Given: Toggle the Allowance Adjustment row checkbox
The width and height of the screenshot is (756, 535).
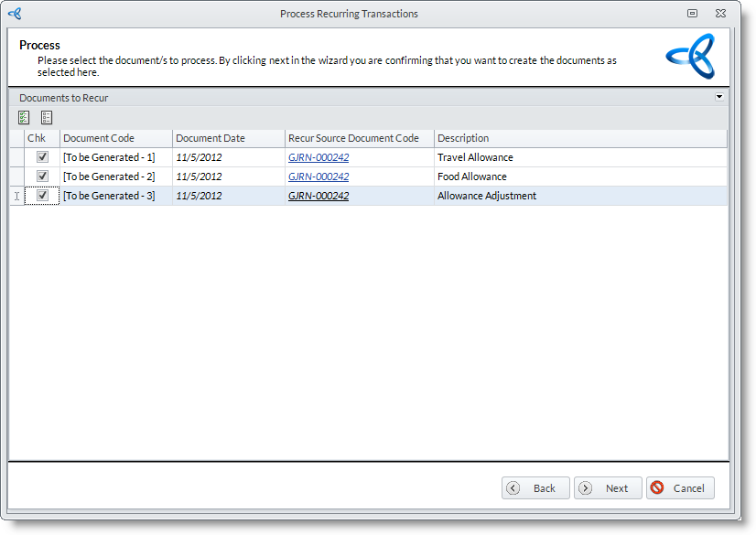Looking at the screenshot, I should coord(42,196).
